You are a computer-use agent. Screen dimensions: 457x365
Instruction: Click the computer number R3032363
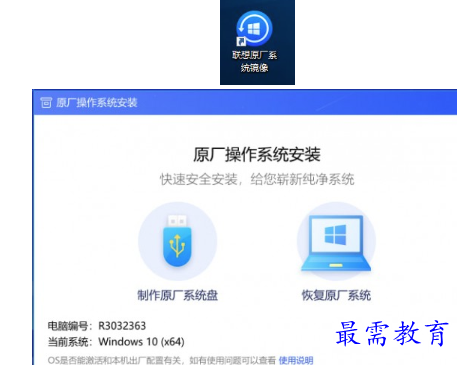point(122,326)
